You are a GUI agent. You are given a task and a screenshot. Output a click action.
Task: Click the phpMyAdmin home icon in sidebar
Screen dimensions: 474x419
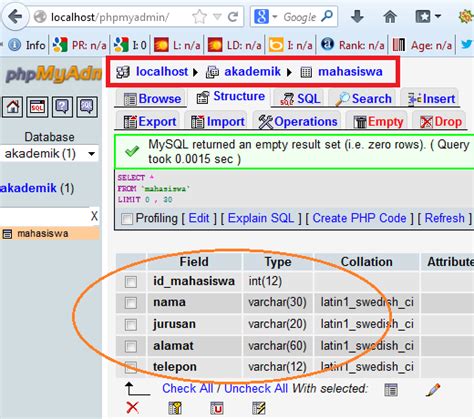tap(12, 107)
